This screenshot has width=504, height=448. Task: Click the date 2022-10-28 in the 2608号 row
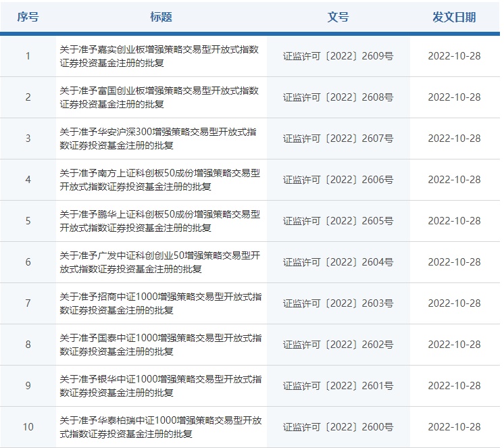pyautogui.click(x=454, y=97)
